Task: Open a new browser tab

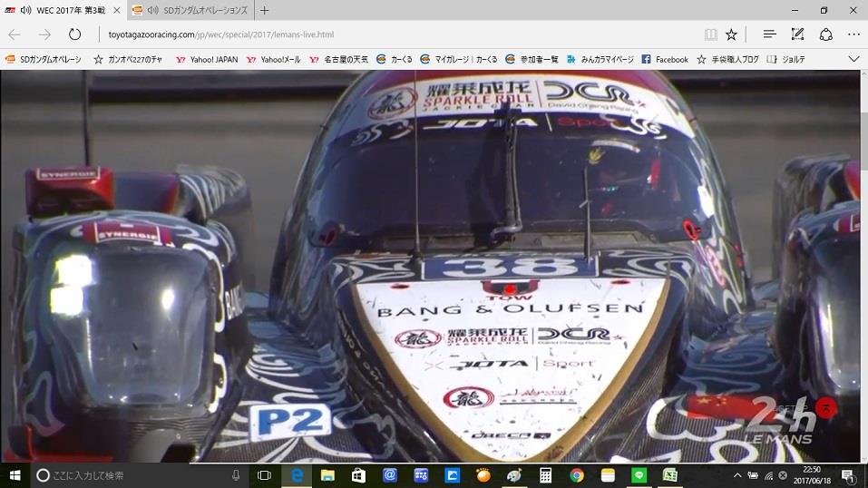Action: click(x=264, y=11)
